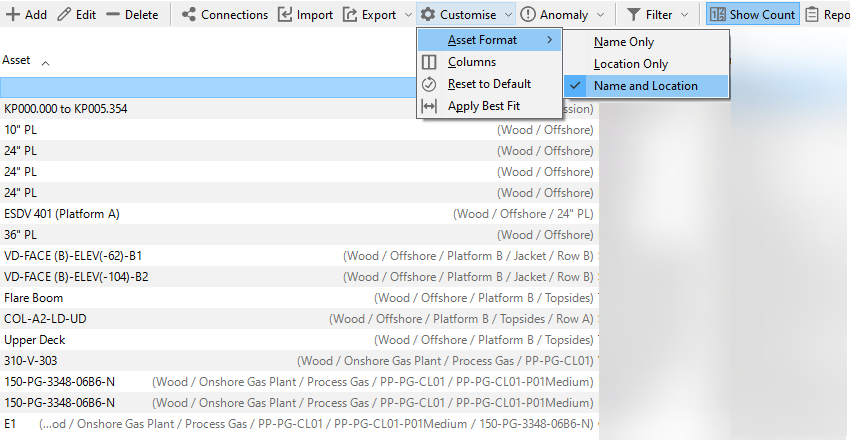Click the Edit pencil icon
The image size is (850, 443).
coord(64,15)
